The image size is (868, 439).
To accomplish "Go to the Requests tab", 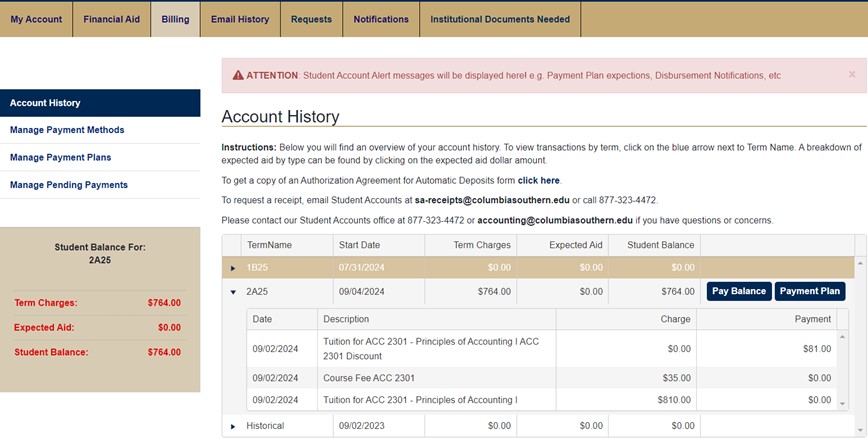I will click(311, 19).
